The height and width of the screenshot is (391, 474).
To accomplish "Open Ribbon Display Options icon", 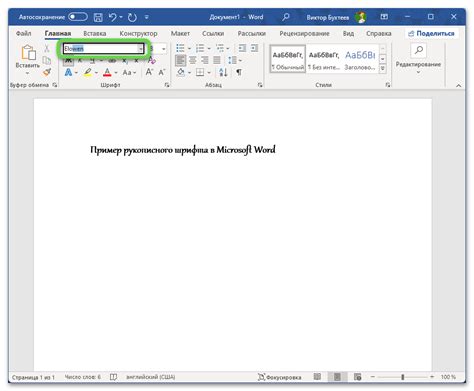I will (x=384, y=17).
